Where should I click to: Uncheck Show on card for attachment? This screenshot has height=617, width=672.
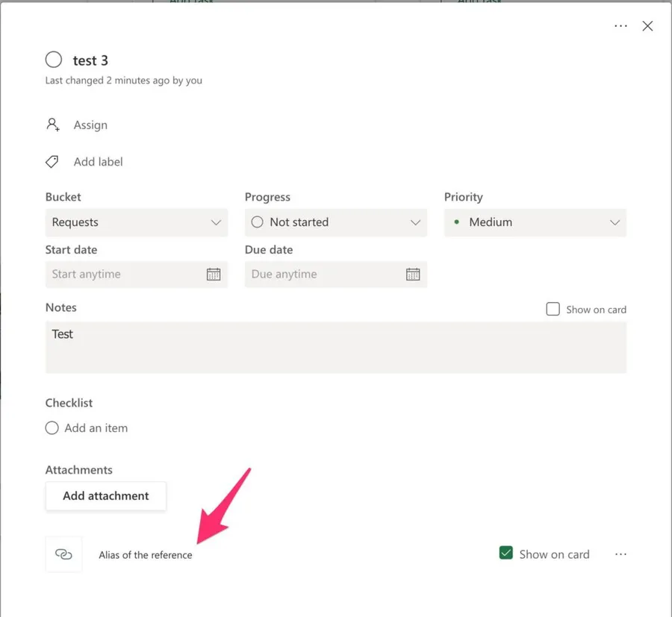coord(506,554)
